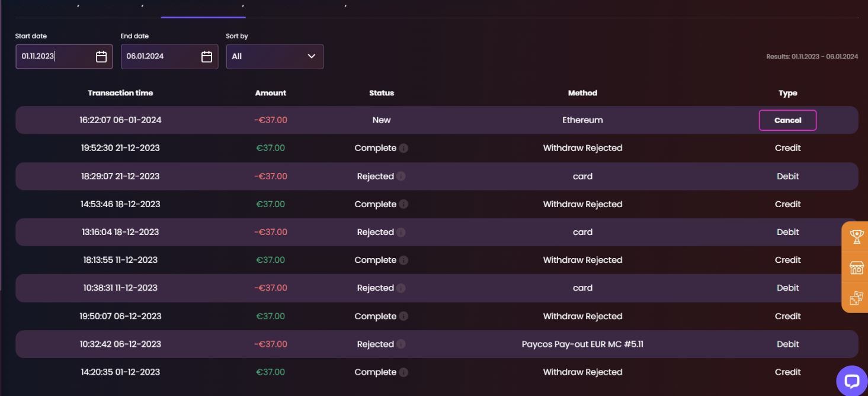Screen dimensions: 868x396
Task: Open the Start date calendar picker icon
Action: pyautogui.click(x=101, y=56)
